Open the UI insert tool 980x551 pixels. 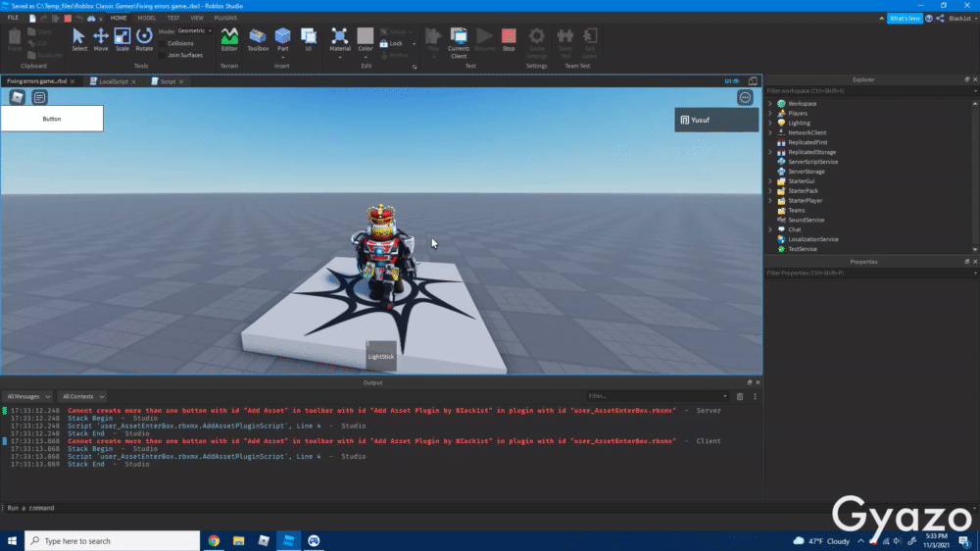(308, 39)
